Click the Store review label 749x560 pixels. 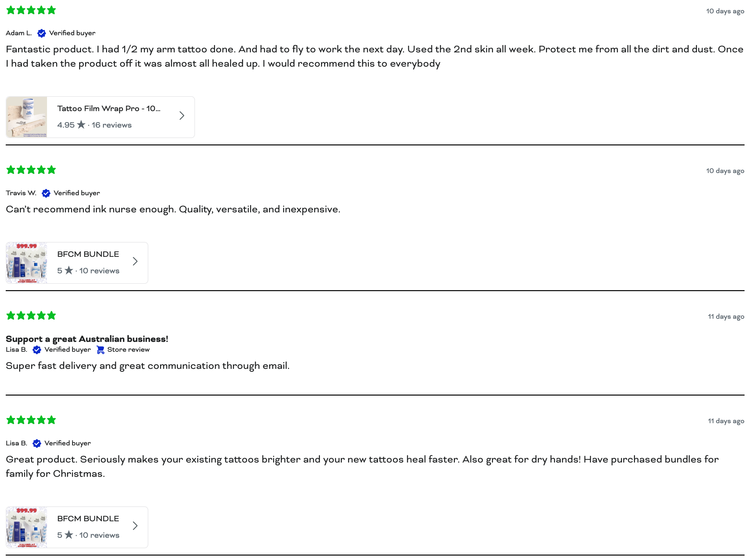coord(128,350)
